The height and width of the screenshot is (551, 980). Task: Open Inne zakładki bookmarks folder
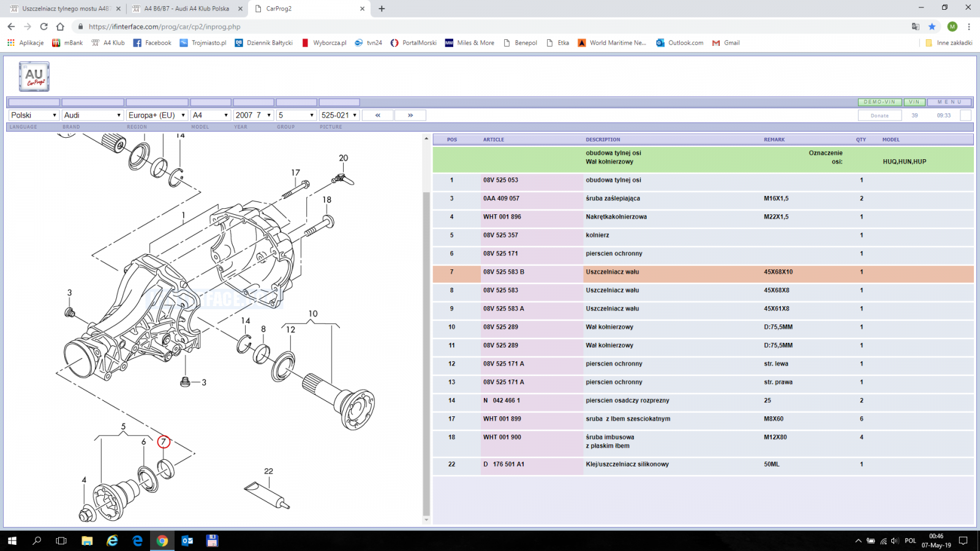click(x=949, y=43)
